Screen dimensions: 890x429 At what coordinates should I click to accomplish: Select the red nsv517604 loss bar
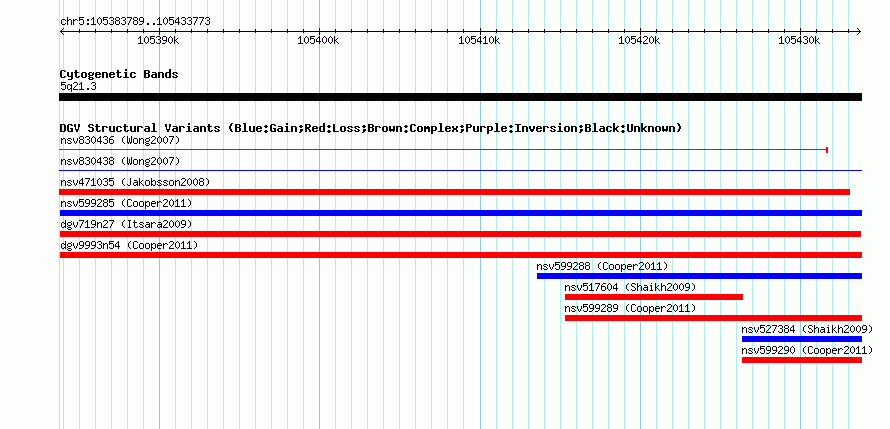[654, 297]
